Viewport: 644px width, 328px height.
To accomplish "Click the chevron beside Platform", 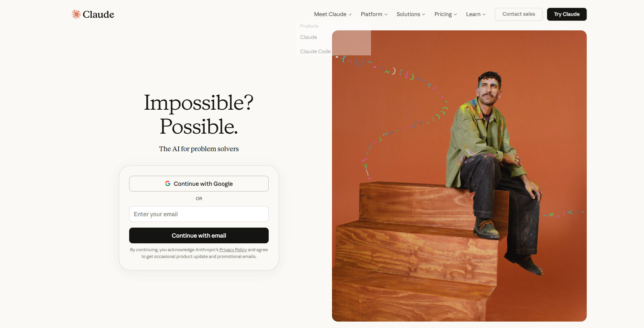I will (x=386, y=14).
